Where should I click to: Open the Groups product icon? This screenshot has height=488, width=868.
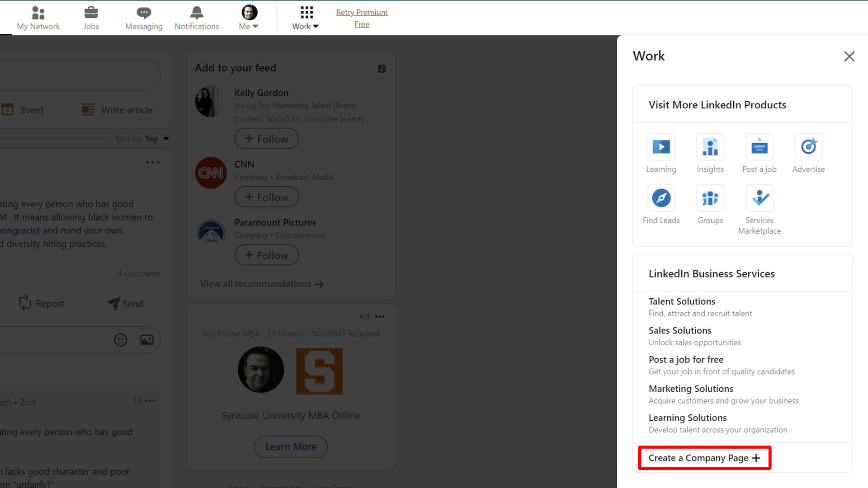click(x=710, y=198)
